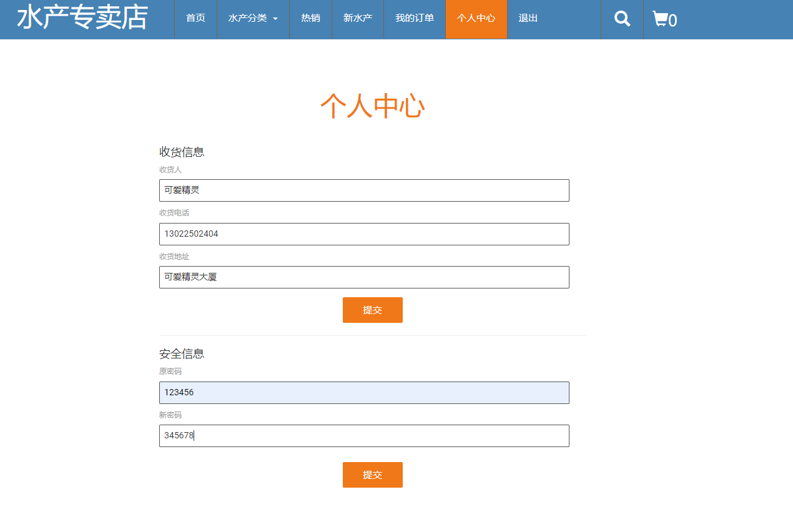
Task: Select the 原密码 password input
Action: [x=364, y=393]
